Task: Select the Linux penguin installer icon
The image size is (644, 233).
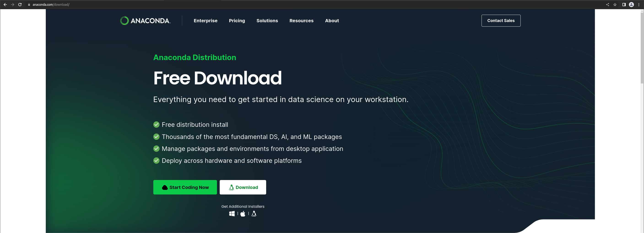Action: click(x=254, y=214)
